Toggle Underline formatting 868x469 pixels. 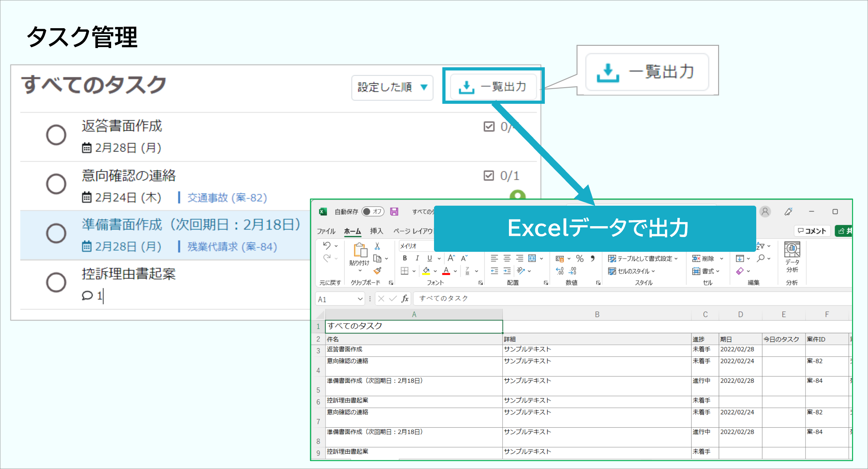tap(430, 258)
